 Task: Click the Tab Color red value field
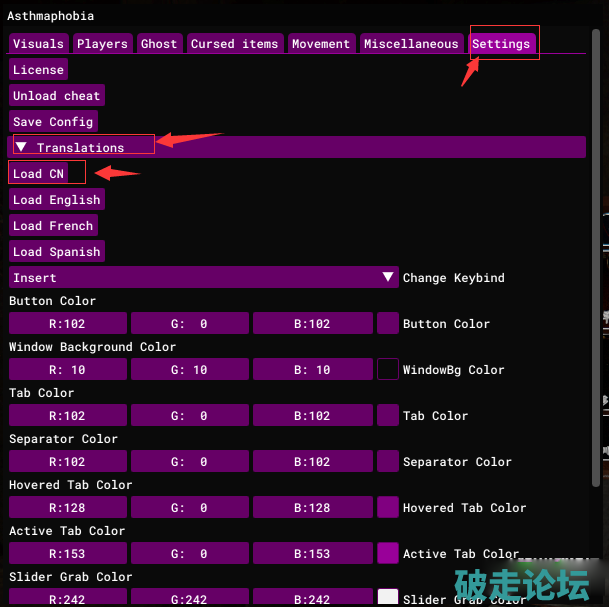pyautogui.click(x=68, y=415)
